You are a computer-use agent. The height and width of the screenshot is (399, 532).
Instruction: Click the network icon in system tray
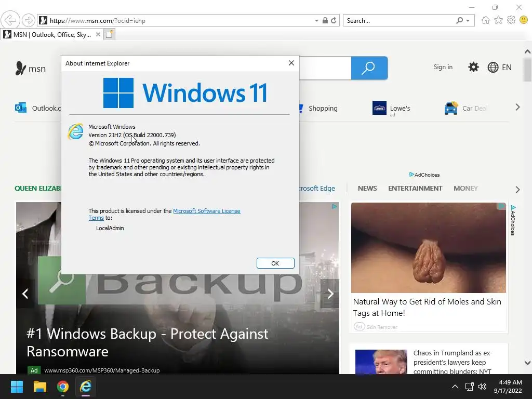pyautogui.click(x=469, y=387)
